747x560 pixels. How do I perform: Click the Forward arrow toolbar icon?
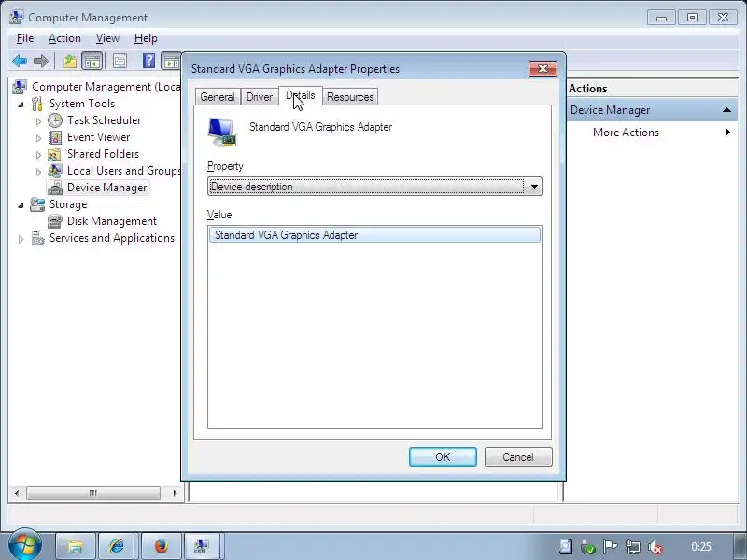pos(41,61)
